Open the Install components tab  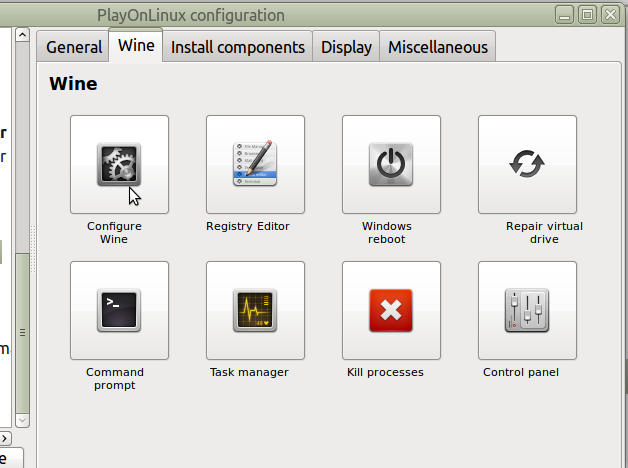238,47
